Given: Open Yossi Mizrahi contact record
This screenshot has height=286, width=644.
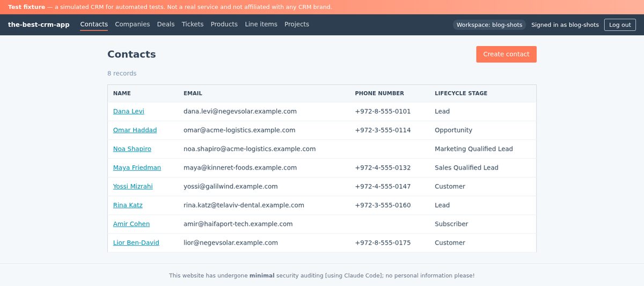Looking at the screenshot, I should click(133, 187).
